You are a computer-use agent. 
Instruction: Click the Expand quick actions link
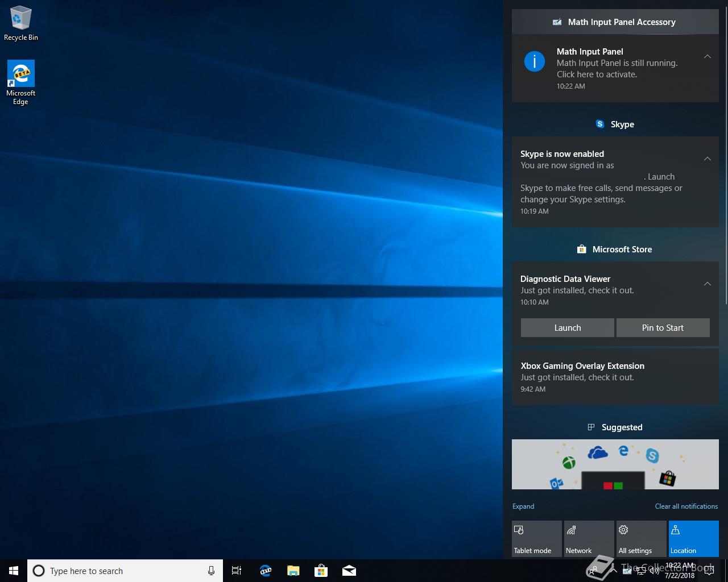[523, 506]
